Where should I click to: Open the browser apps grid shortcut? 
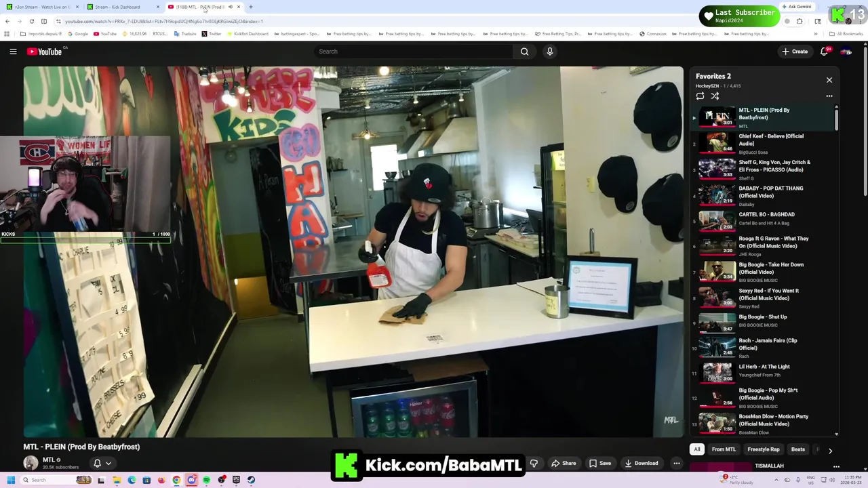7,34
